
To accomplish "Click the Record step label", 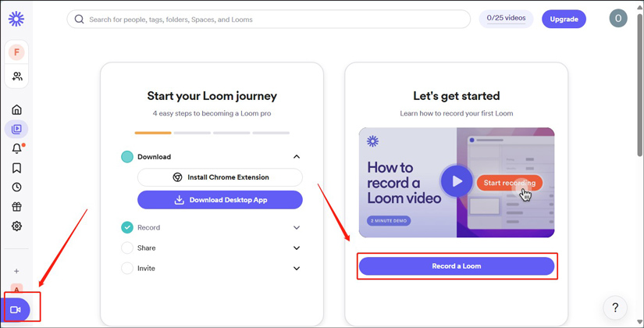I will click(148, 227).
